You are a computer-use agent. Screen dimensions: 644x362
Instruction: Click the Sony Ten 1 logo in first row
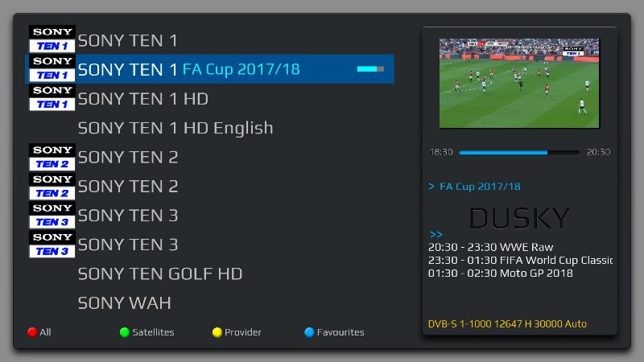[x=52, y=39]
